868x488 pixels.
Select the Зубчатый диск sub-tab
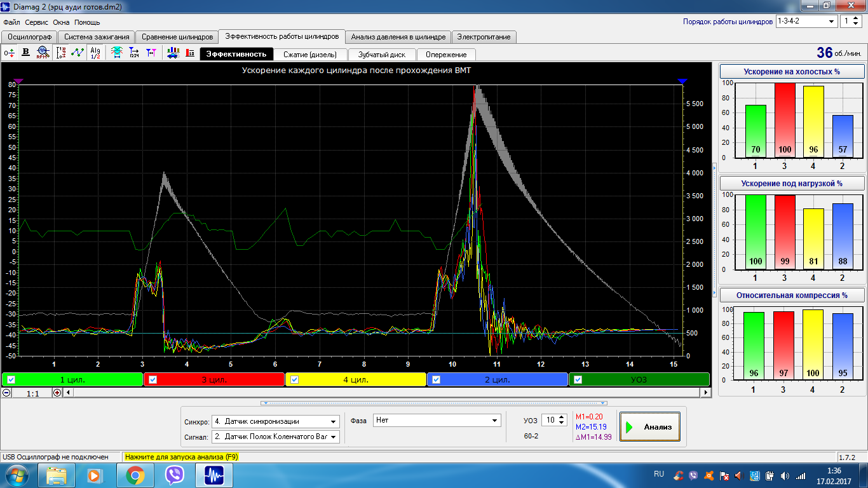(381, 55)
